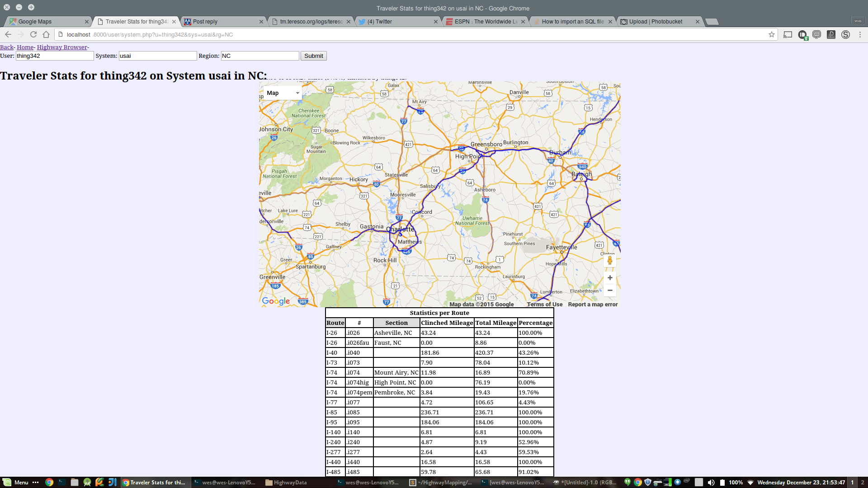The height and width of the screenshot is (488, 868).
Task: Click the address bar URL
Action: pos(150,35)
